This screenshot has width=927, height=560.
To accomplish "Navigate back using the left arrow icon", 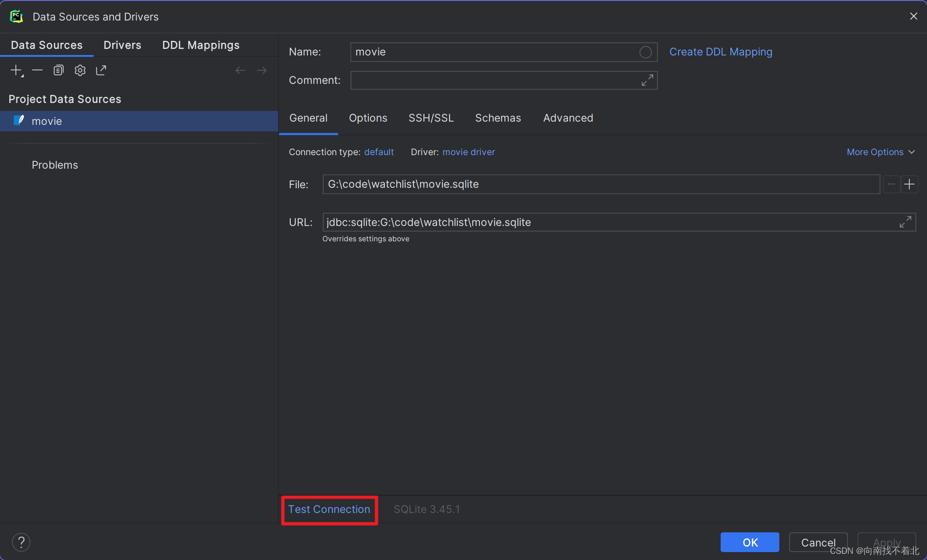I will click(x=240, y=70).
